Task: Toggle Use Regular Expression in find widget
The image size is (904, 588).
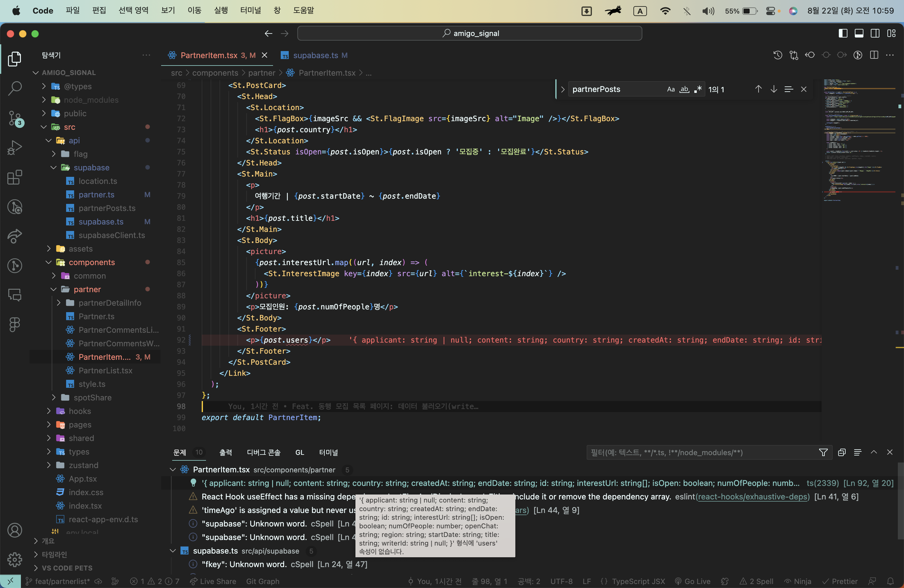Action: tap(697, 89)
